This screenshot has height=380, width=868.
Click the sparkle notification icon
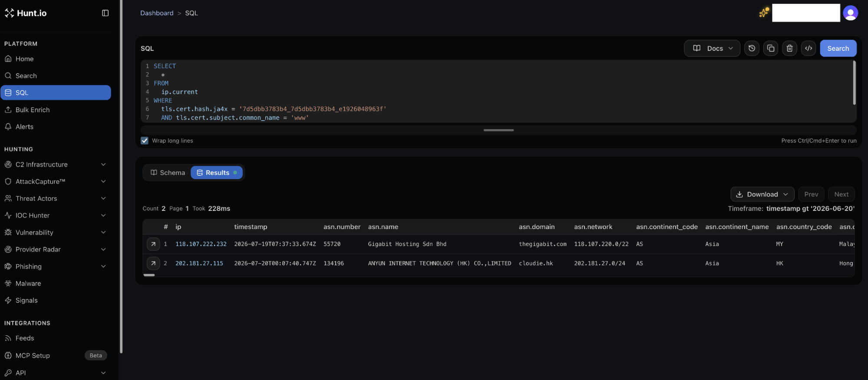pyautogui.click(x=764, y=13)
